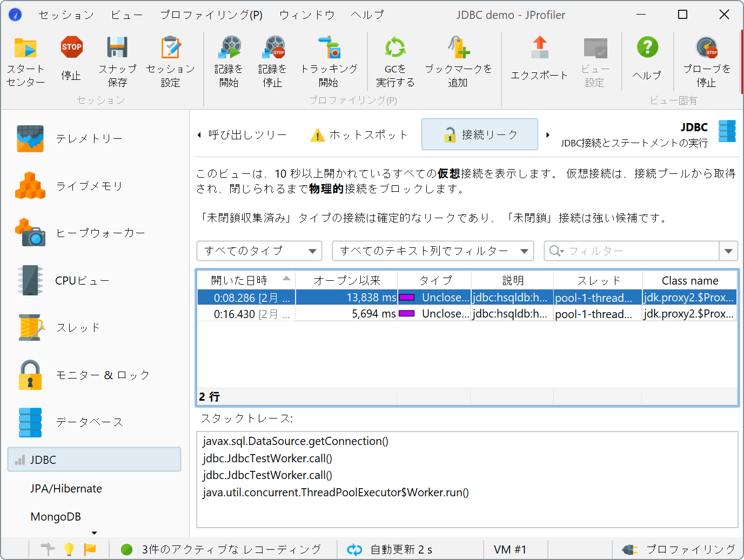Click VM #1 in status bar
Image resolution: width=744 pixels, height=560 pixels.
click(510, 549)
